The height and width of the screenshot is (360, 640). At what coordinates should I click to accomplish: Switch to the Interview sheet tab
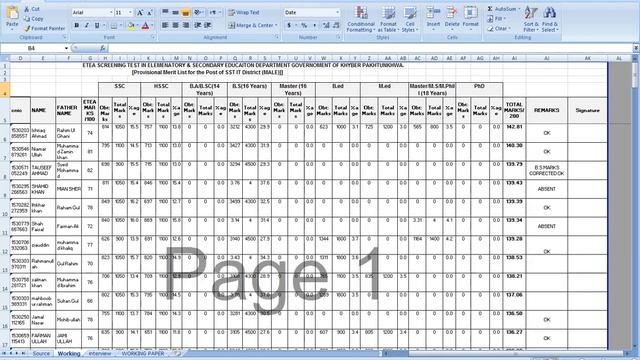click(100, 353)
